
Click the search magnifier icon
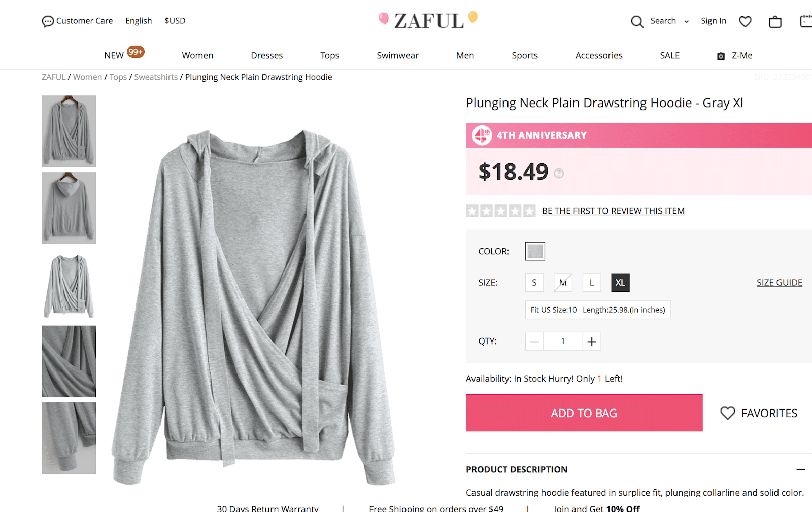pyautogui.click(x=637, y=21)
